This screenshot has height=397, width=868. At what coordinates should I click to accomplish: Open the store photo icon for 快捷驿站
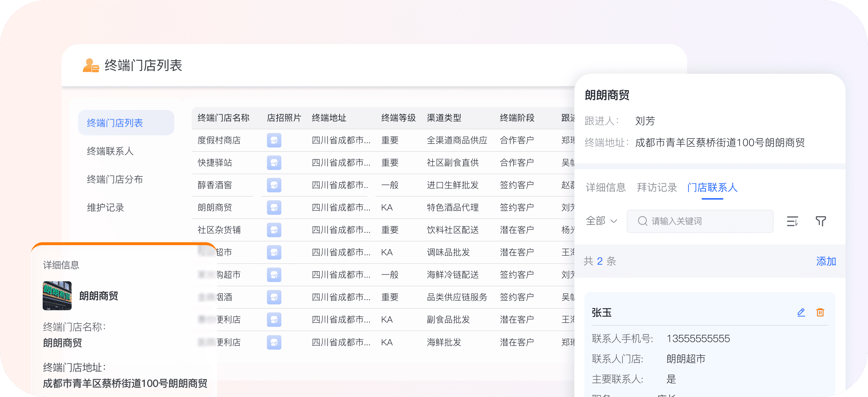click(274, 163)
